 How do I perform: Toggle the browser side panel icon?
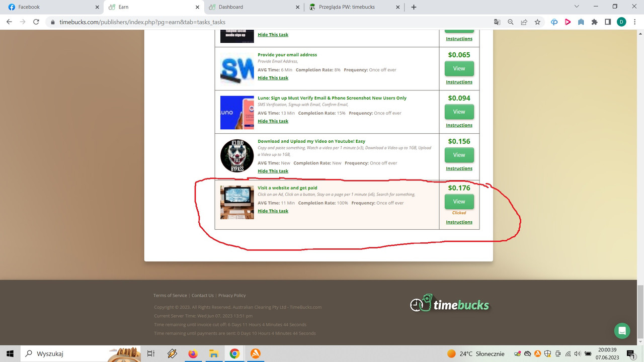click(x=608, y=22)
